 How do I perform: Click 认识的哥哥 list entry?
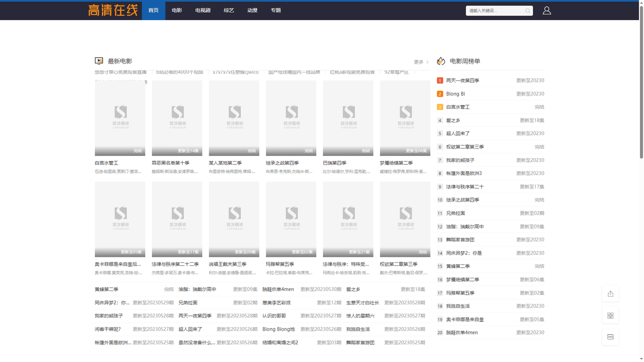274,316
